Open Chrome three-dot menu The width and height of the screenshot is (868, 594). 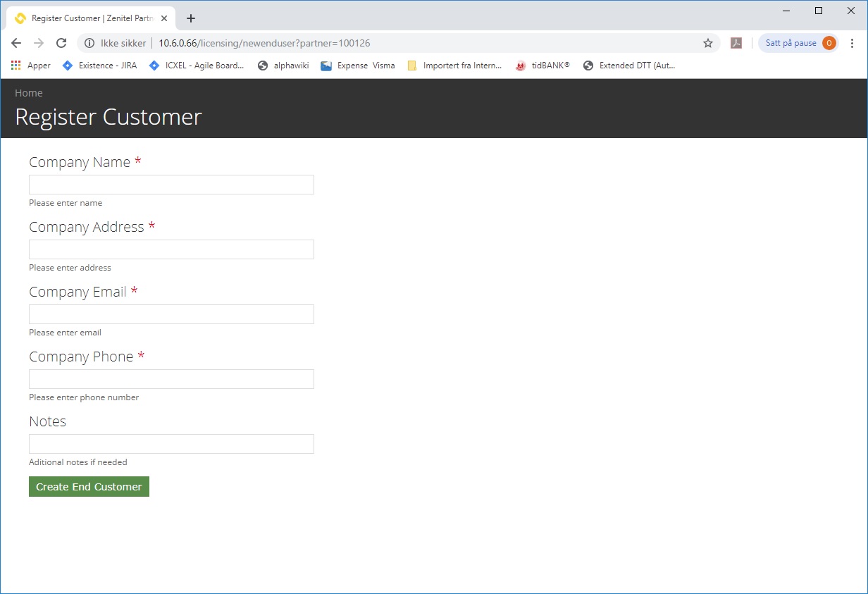tap(852, 43)
